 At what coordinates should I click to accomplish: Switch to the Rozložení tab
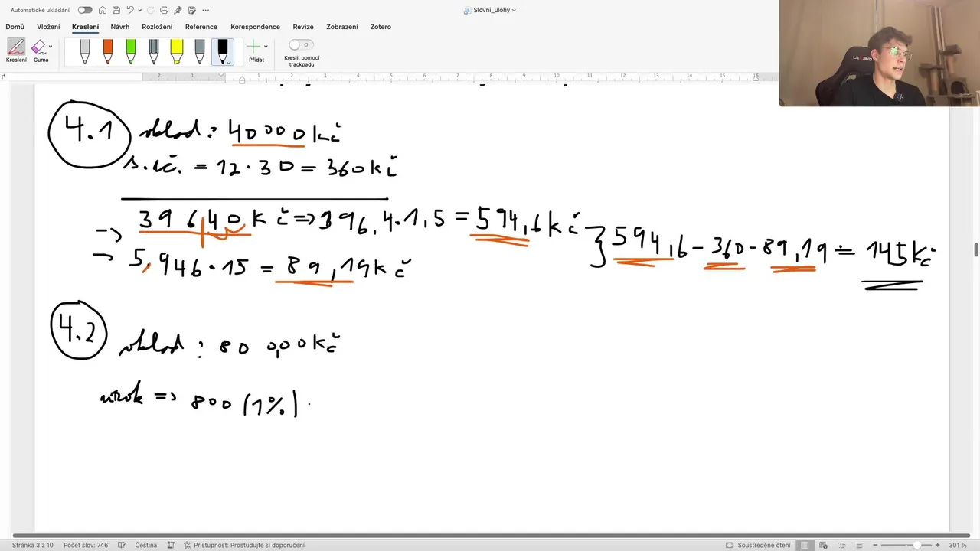tap(157, 27)
